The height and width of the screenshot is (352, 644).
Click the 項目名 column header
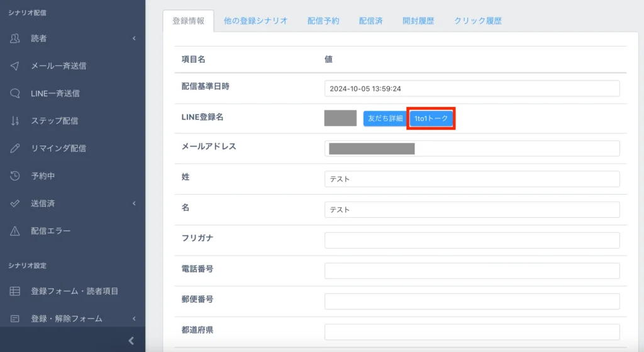click(x=193, y=59)
